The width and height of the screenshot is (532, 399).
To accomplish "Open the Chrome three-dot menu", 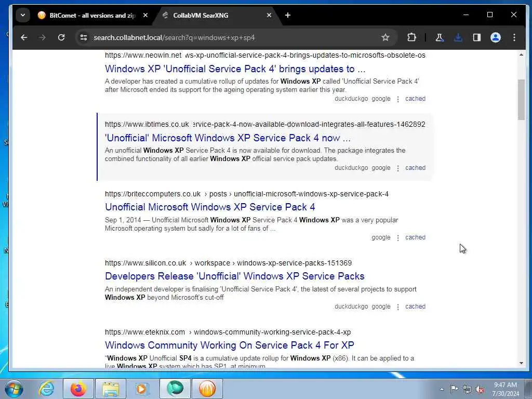I will (514, 37).
